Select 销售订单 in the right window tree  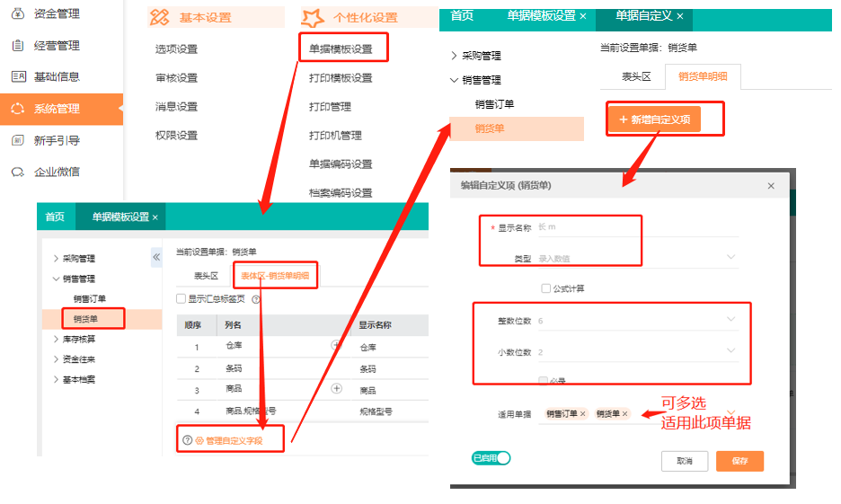point(494,104)
